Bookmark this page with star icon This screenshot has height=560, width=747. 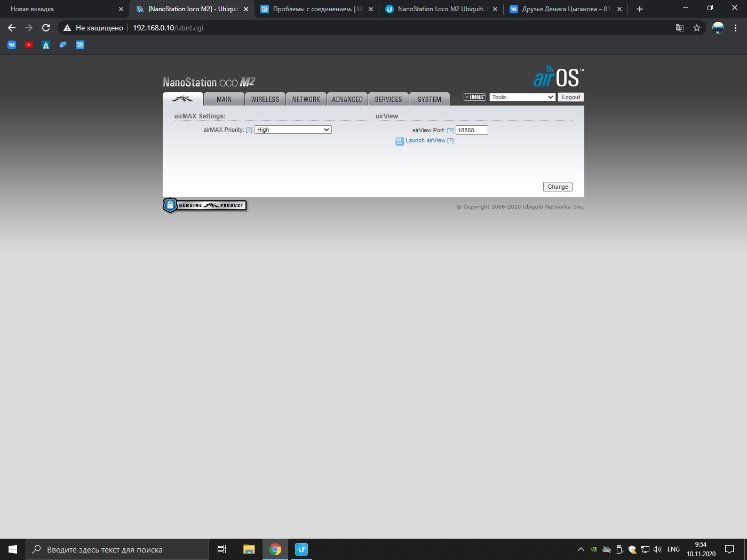tap(697, 28)
